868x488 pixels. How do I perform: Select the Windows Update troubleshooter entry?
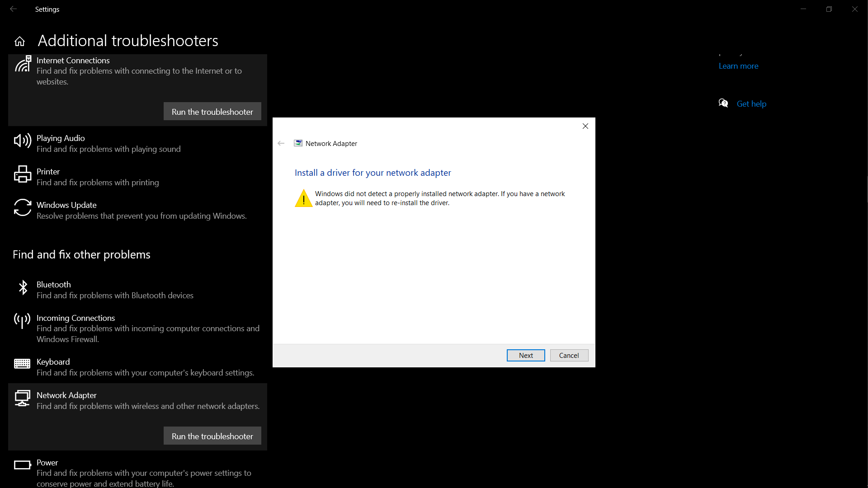point(137,210)
